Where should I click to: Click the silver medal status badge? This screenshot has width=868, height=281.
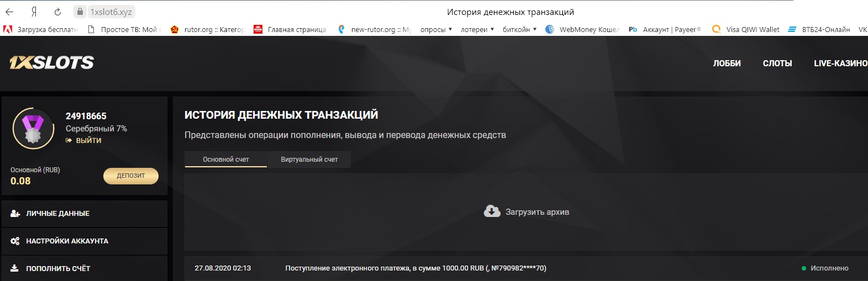pos(33,129)
